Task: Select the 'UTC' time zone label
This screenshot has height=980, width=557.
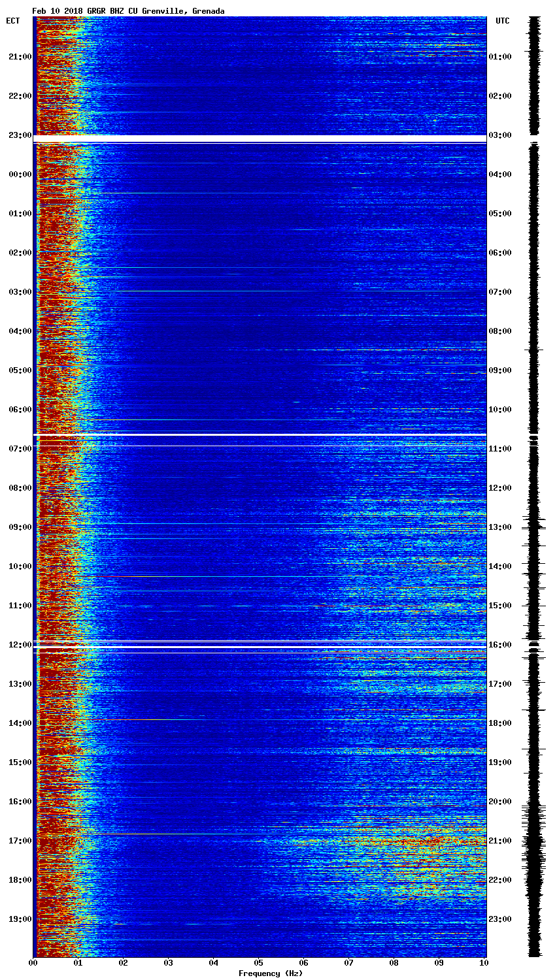Action: [x=502, y=21]
